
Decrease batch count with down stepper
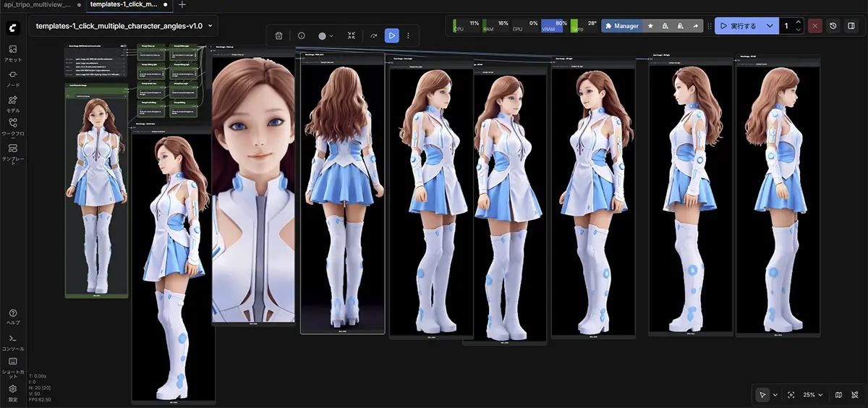797,30
